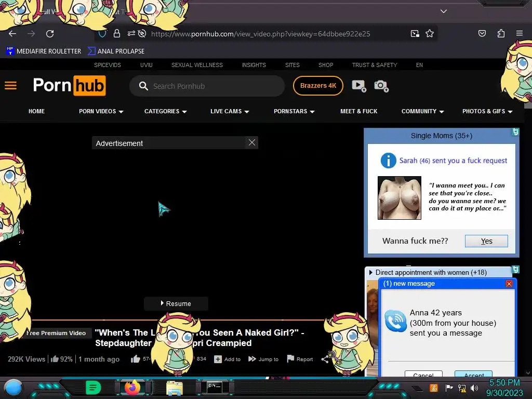Expand the CATEGORIES dropdown

165,111
